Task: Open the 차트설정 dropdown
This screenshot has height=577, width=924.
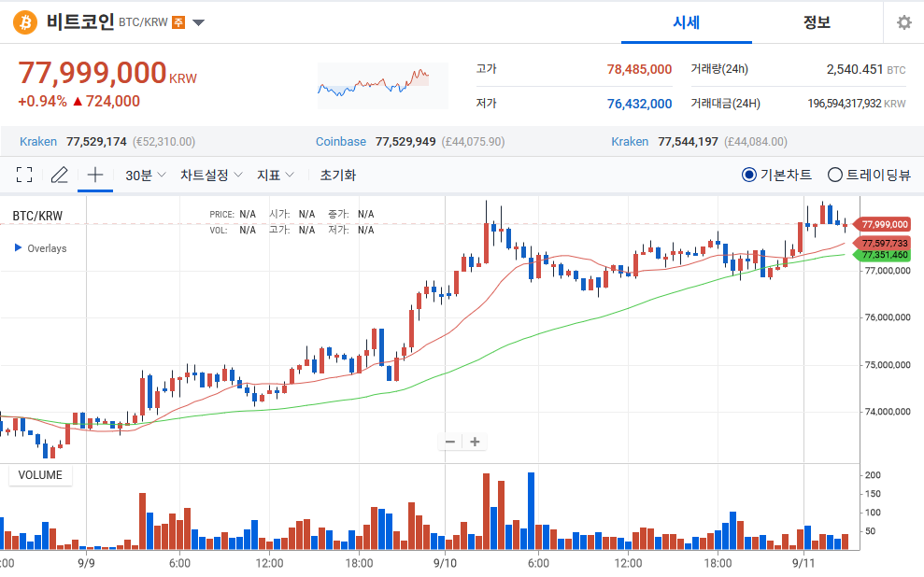Action: (x=211, y=175)
